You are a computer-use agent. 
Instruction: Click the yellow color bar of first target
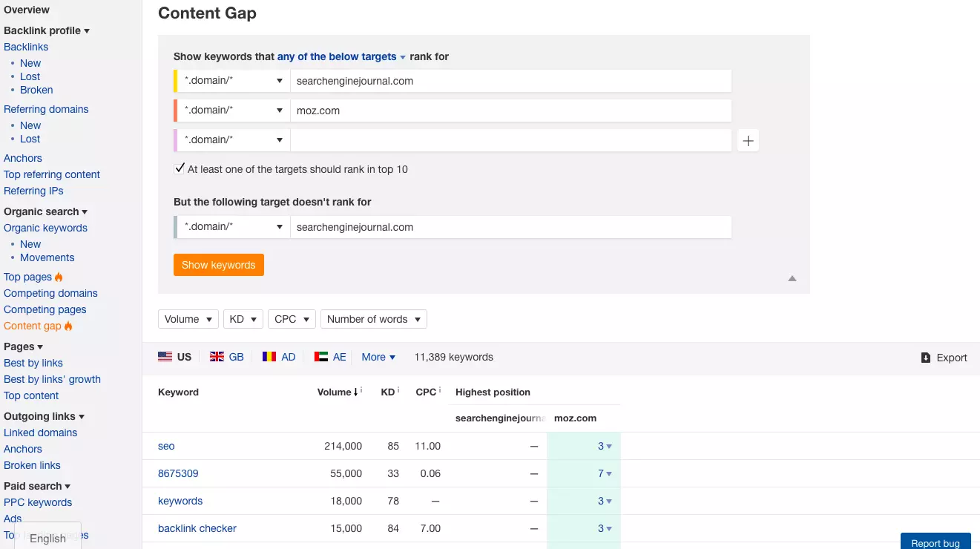[x=176, y=81]
